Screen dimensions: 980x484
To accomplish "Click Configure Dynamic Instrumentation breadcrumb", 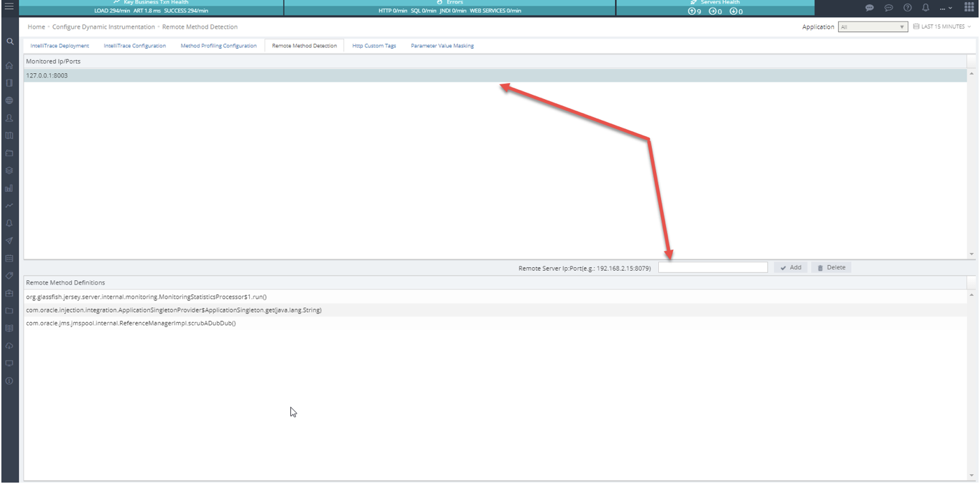I will click(x=104, y=27).
